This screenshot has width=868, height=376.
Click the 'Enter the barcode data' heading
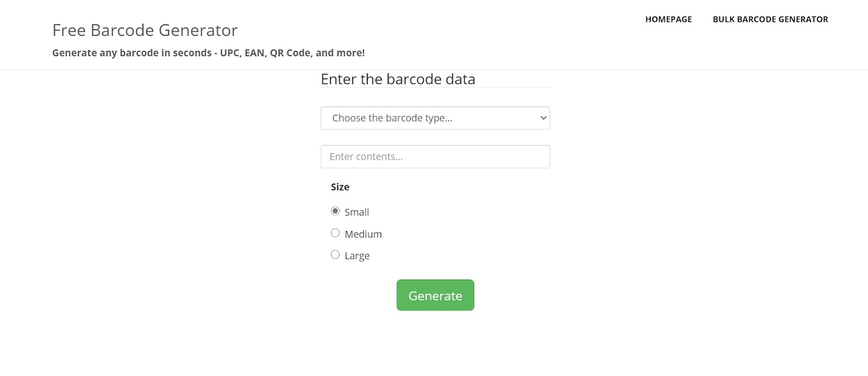(x=398, y=79)
